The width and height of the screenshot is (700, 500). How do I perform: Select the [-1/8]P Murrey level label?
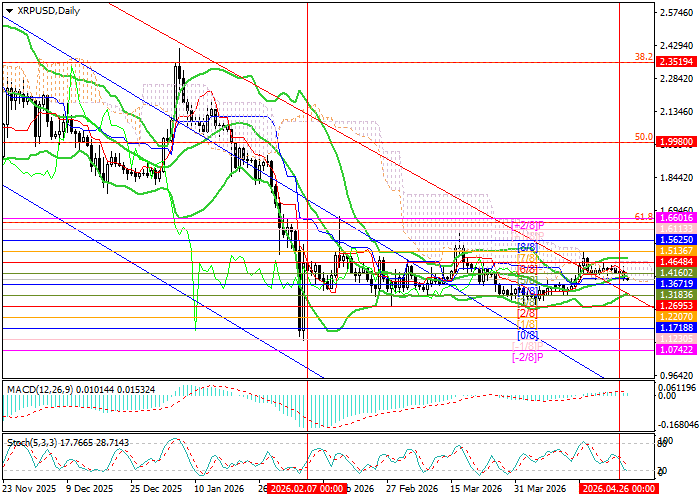point(528,346)
